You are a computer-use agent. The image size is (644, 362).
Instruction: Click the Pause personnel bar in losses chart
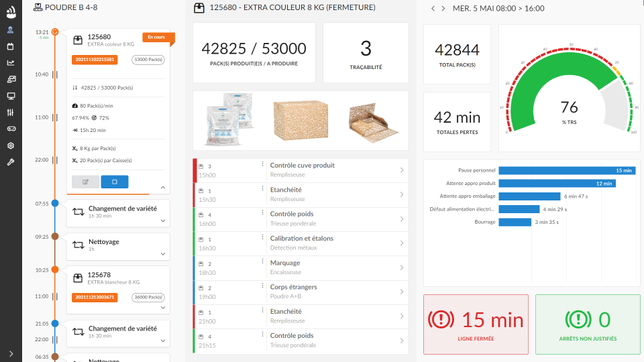point(567,170)
